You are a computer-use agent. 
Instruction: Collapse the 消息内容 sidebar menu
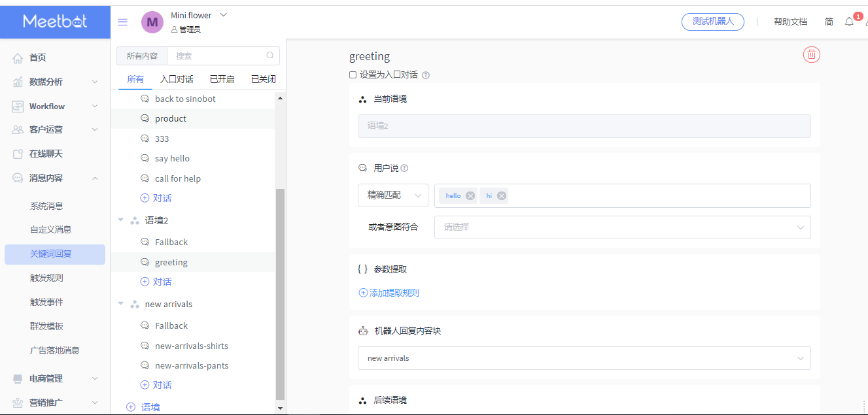(95, 178)
